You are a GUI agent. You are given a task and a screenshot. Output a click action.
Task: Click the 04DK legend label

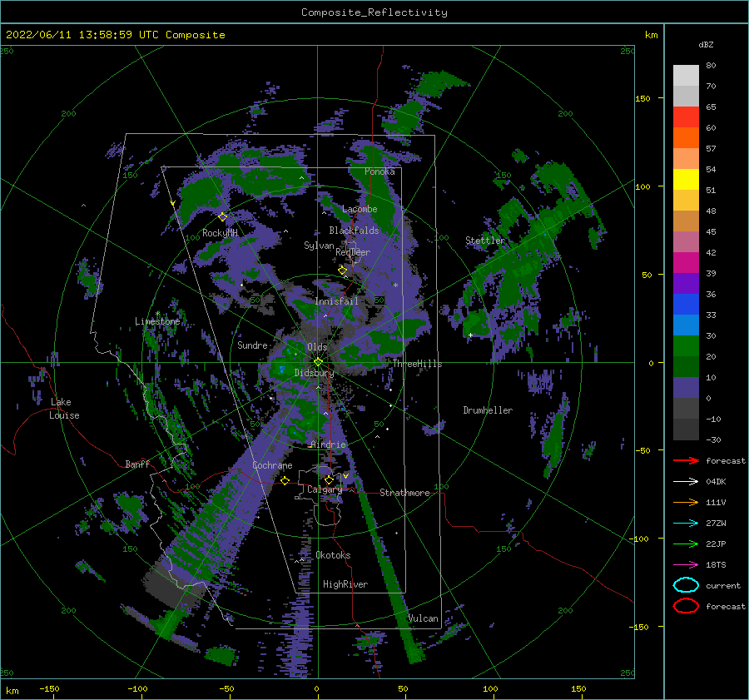click(716, 482)
